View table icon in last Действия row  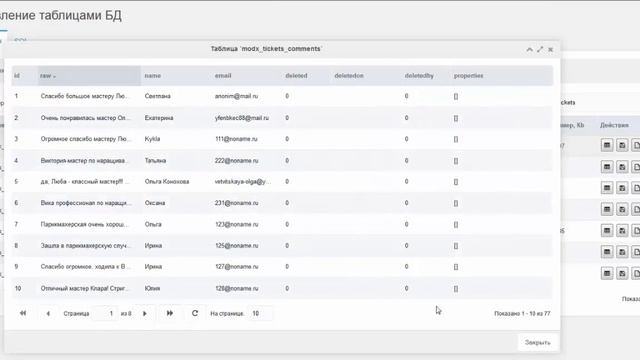point(607,273)
